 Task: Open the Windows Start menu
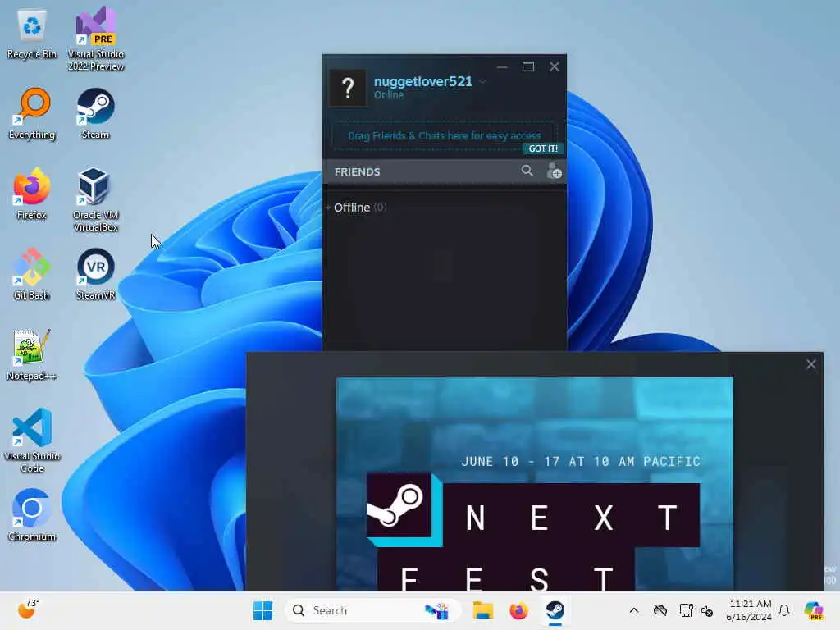tap(262, 610)
